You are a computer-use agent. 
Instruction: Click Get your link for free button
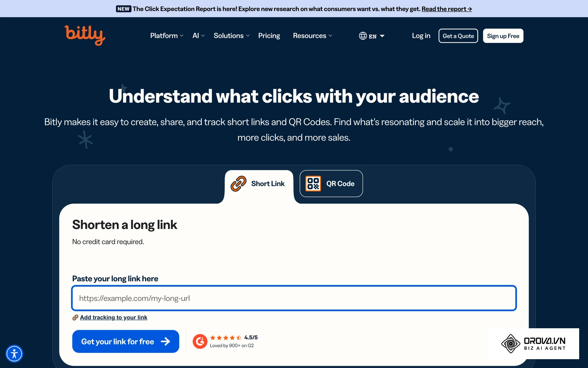click(126, 342)
